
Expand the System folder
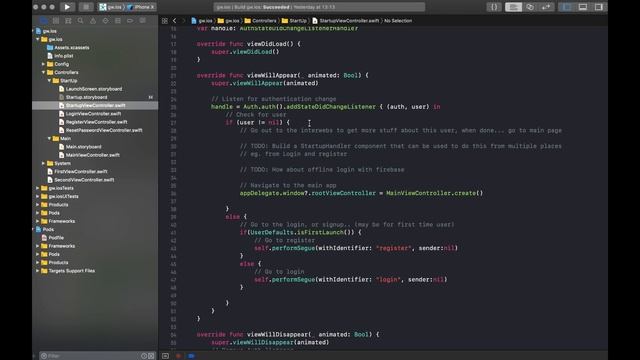click(44, 163)
